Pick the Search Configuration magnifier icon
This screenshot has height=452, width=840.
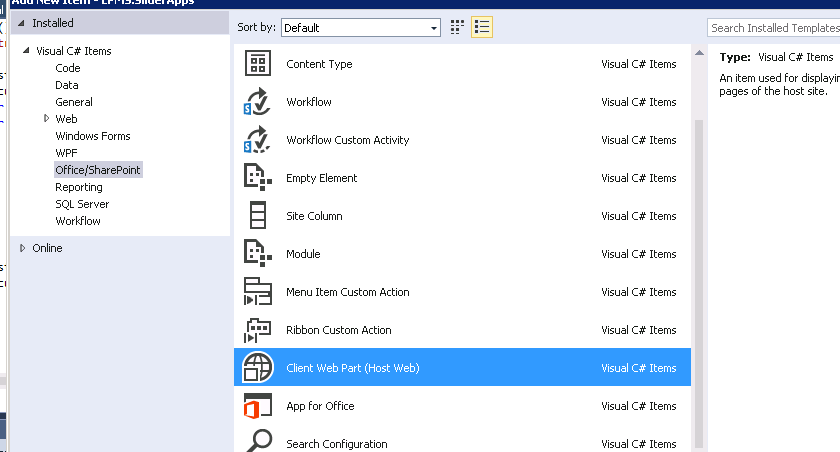pos(259,441)
